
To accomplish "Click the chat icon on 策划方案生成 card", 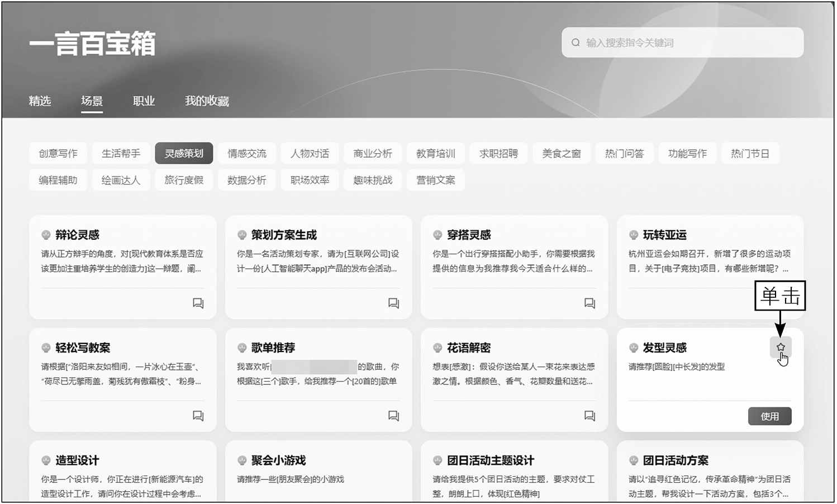I will pyautogui.click(x=394, y=303).
